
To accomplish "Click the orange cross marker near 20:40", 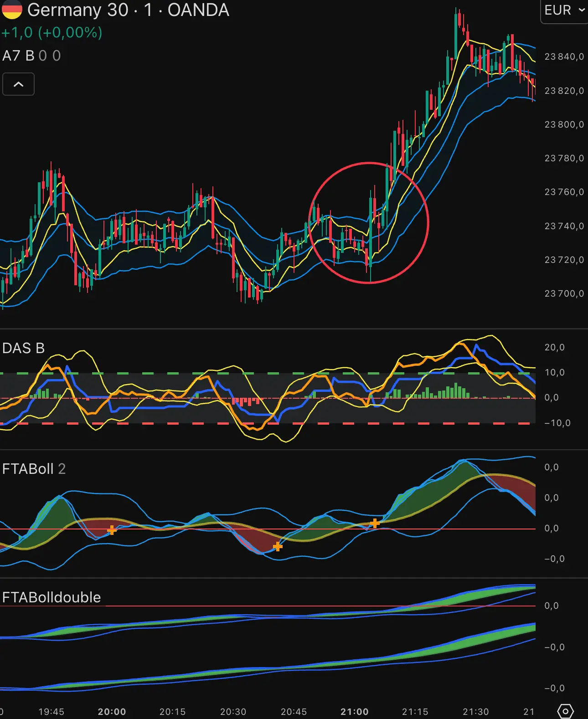I will [x=278, y=546].
